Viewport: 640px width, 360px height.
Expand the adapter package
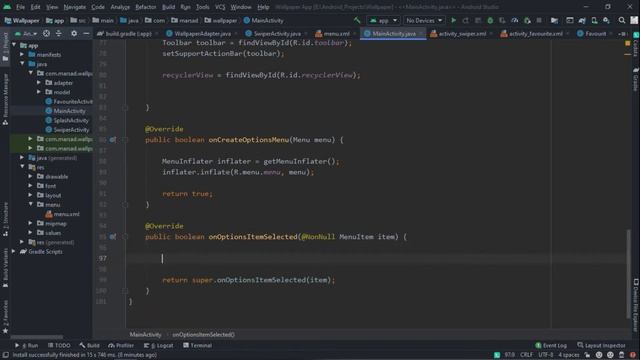point(39,82)
